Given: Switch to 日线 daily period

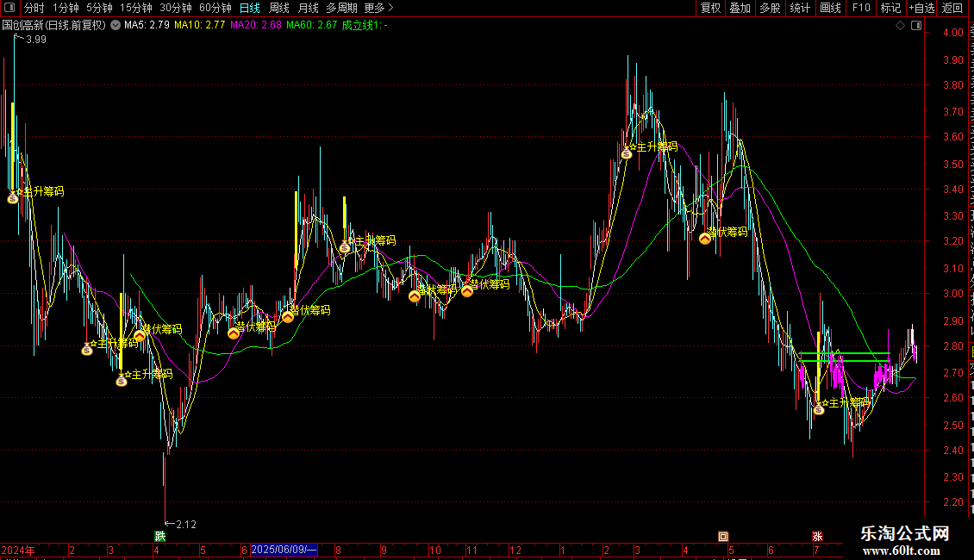Looking at the screenshot, I should pos(250,8).
